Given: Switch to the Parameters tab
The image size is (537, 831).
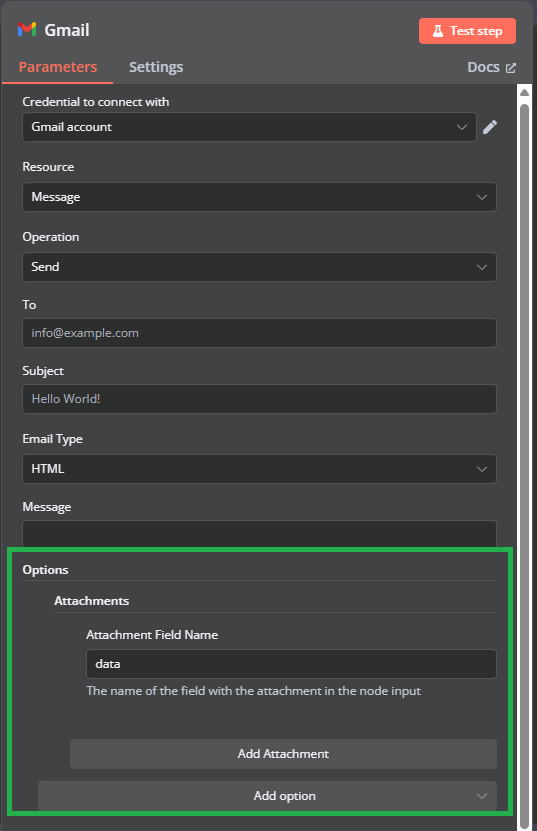Looking at the screenshot, I should click(x=58, y=67).
